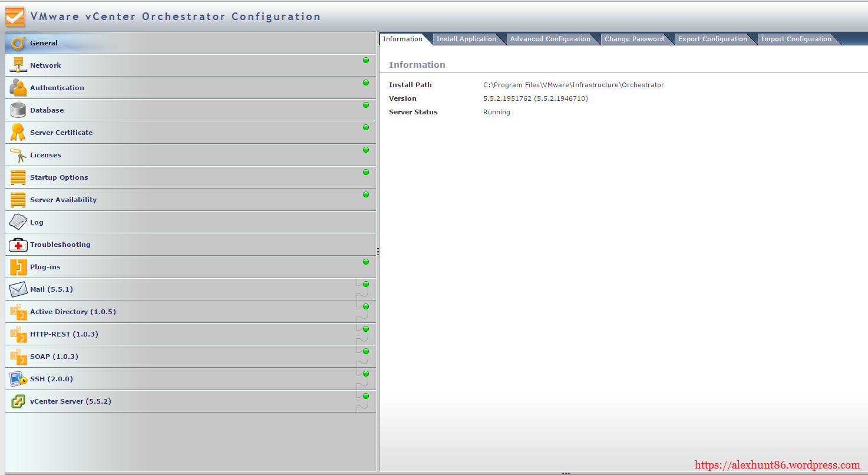
Task: Select the Database cylinder icon
Action: 18,110
